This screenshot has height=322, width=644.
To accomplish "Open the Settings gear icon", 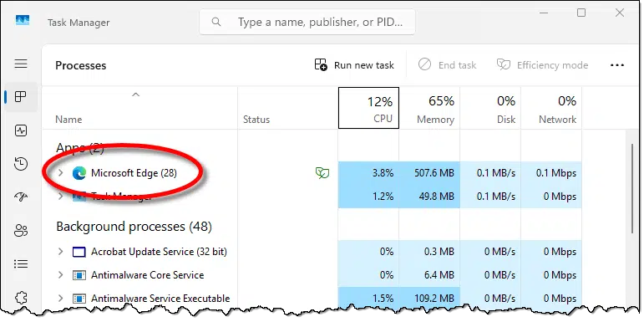I will point(21,297).
